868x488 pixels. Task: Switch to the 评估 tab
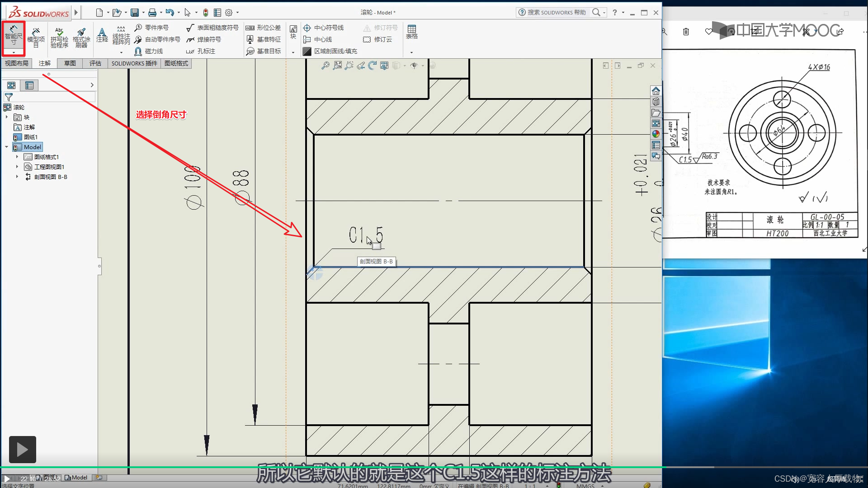95,63
